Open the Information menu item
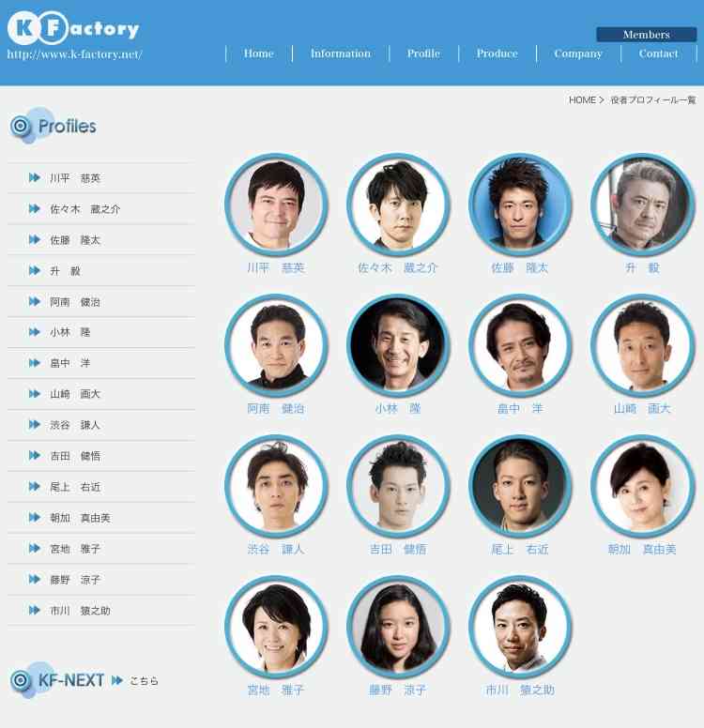 pyautogui.click(x=341, y=53)
